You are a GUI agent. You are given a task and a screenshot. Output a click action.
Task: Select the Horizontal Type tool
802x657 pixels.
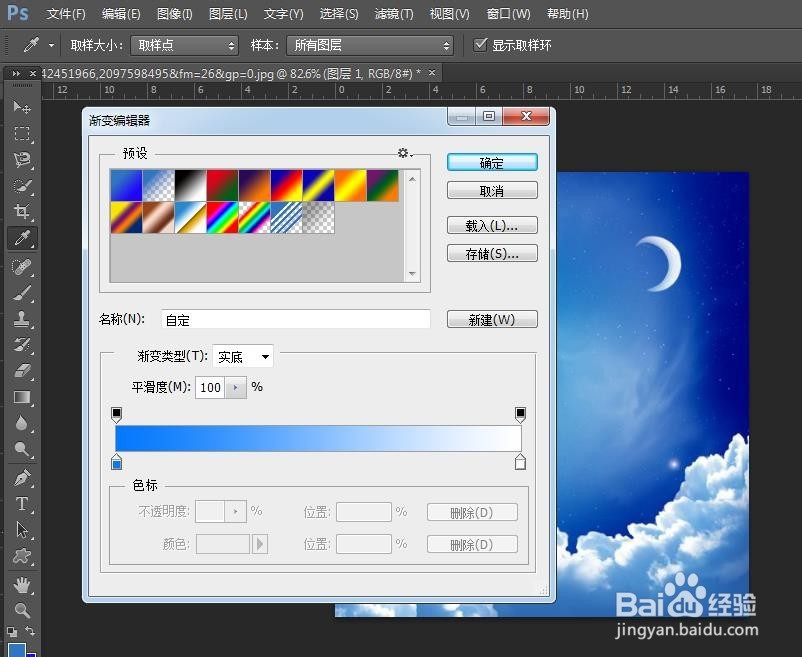(x=22, y=505)
